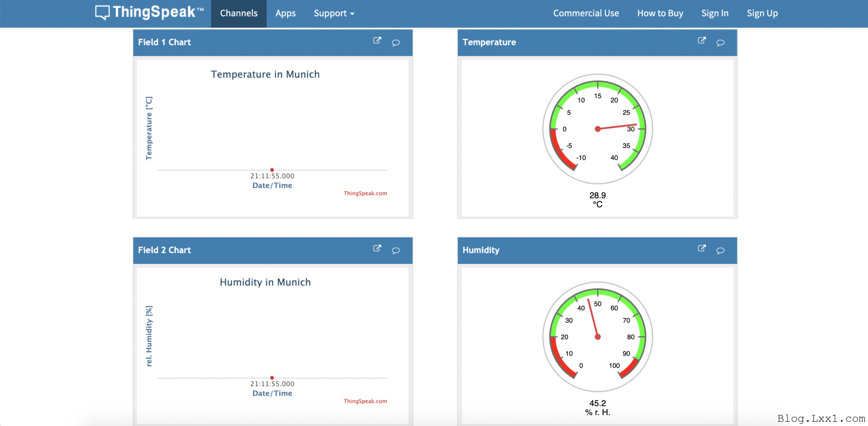Click the °C unit label under the gauge
Viewport: 868px width, 426px height.
(598, 205)
